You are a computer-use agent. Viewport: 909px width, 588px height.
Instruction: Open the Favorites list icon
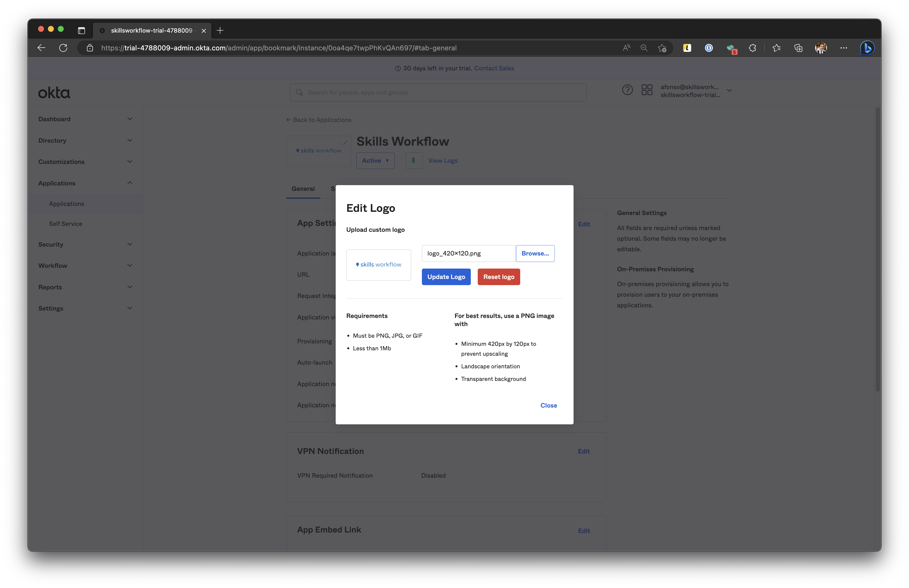coord(776,48)
